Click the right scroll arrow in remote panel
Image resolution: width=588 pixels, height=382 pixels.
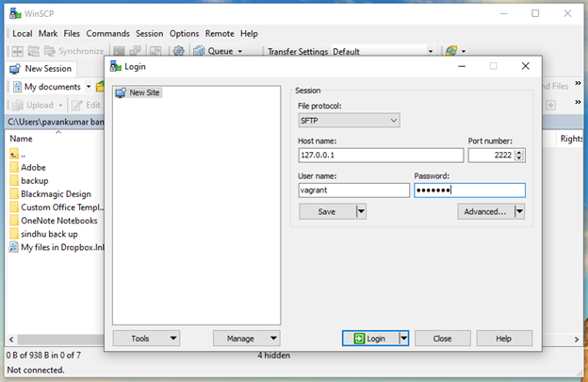click(577, 340)
